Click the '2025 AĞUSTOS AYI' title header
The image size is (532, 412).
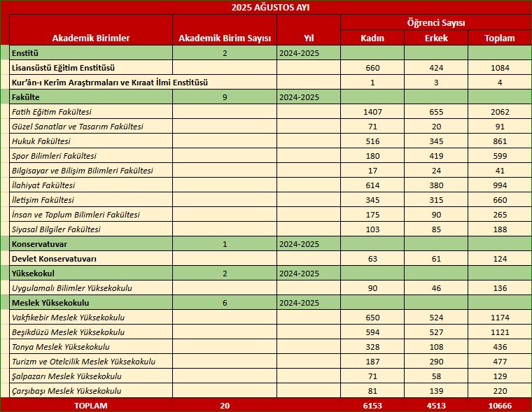coord(266,8)
